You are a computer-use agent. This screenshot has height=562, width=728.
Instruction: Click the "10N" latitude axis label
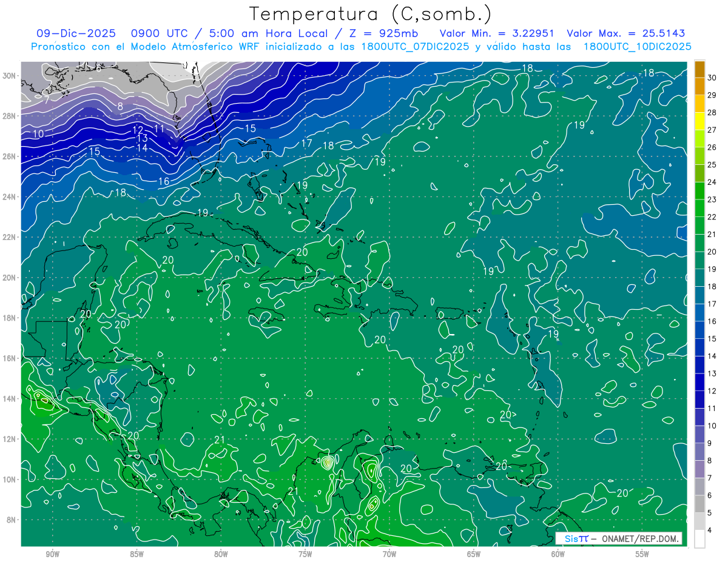coord(10,480)
